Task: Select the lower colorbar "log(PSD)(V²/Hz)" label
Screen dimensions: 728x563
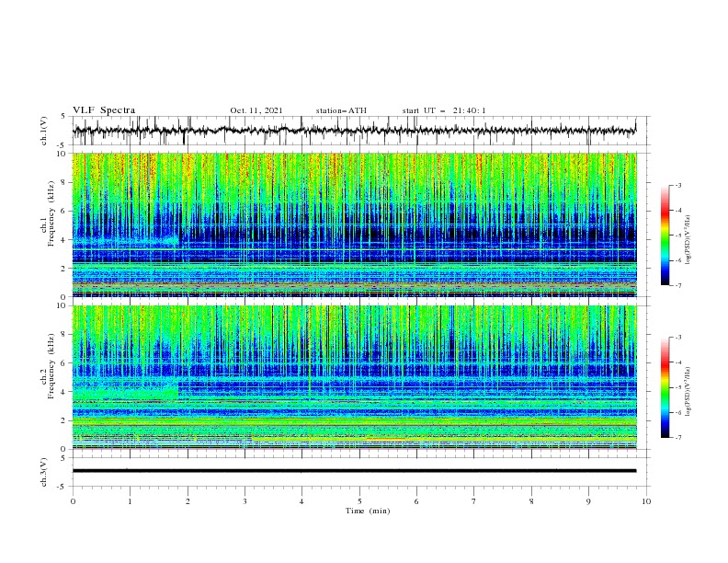Action: click(x=688, y=392)
